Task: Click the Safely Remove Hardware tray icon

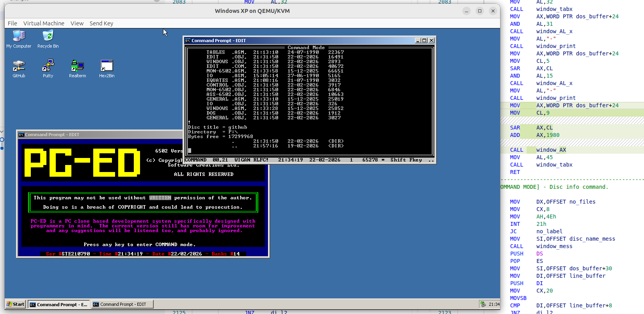Action: (483, 304)
